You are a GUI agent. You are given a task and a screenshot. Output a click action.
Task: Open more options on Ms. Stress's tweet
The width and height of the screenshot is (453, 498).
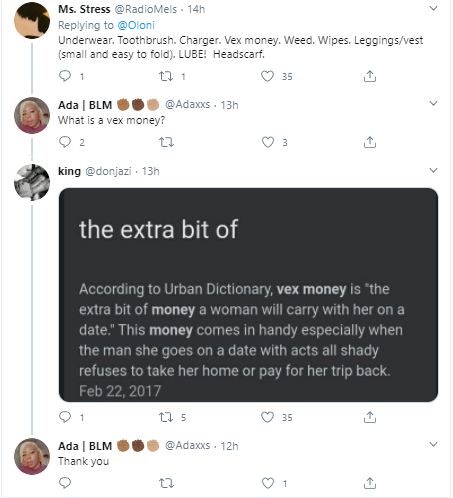tap(433, 8)
